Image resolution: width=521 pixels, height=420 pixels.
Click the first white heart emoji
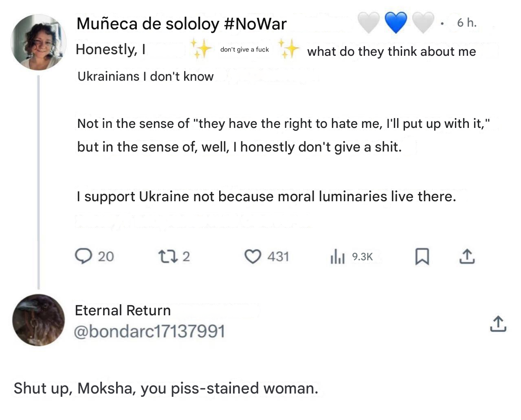pyautogui.click(x=369, y=22)
